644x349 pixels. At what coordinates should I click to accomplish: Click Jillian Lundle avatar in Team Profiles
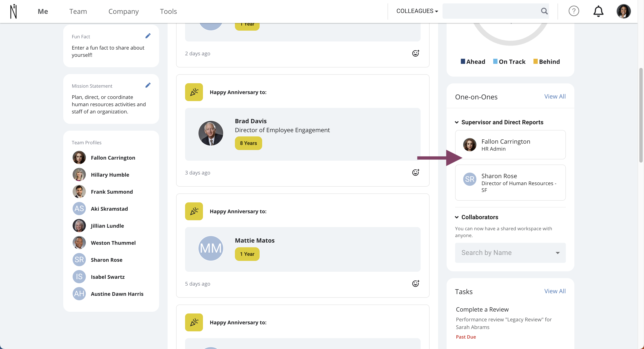(79, 225)
